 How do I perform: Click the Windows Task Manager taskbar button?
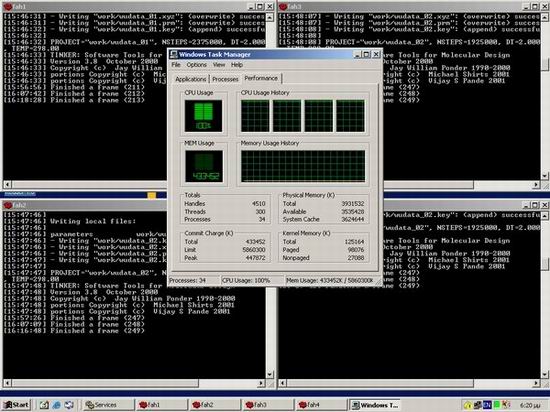click(375, 405)
